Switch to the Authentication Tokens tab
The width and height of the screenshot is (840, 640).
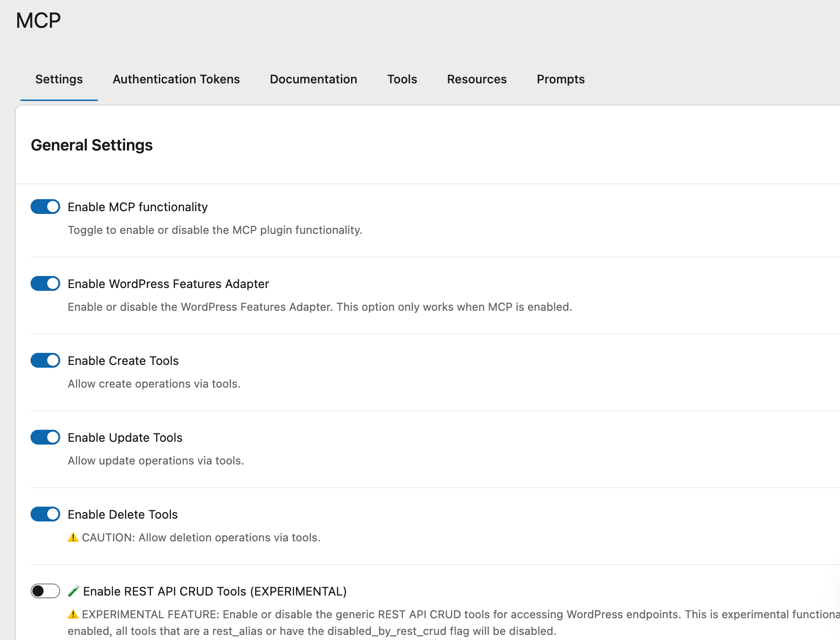point(176,79)
